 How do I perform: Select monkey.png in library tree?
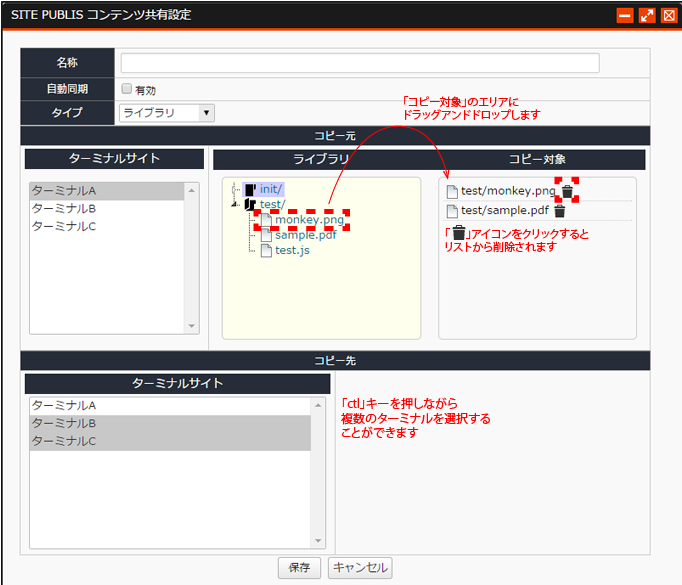click(310, 220)
